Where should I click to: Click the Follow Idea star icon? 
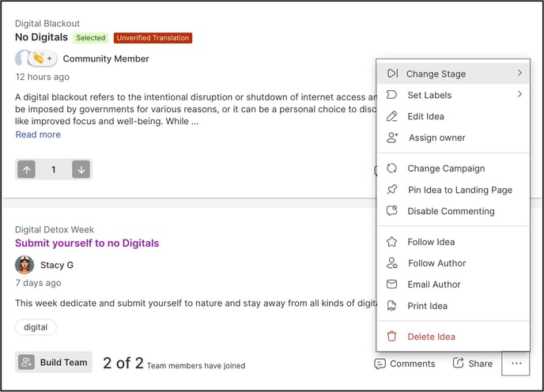[x=391, y=242]
